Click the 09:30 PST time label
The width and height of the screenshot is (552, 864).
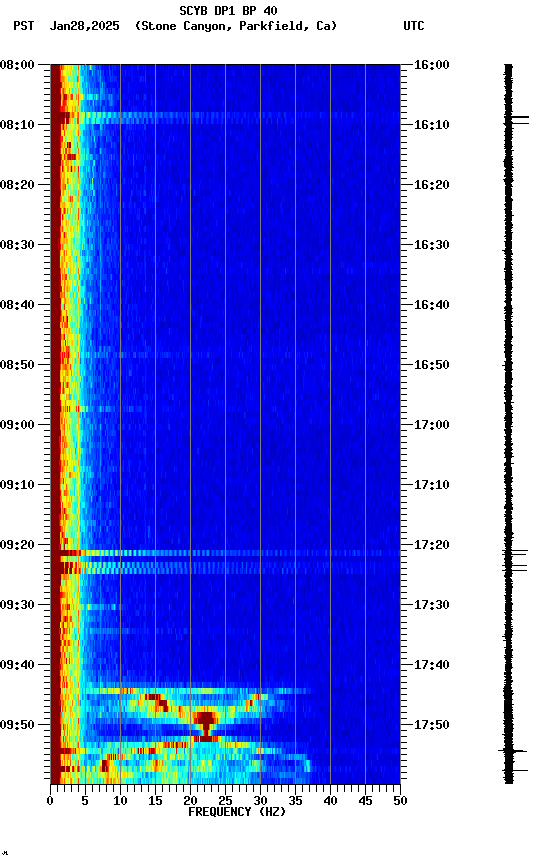pos(17,605)
